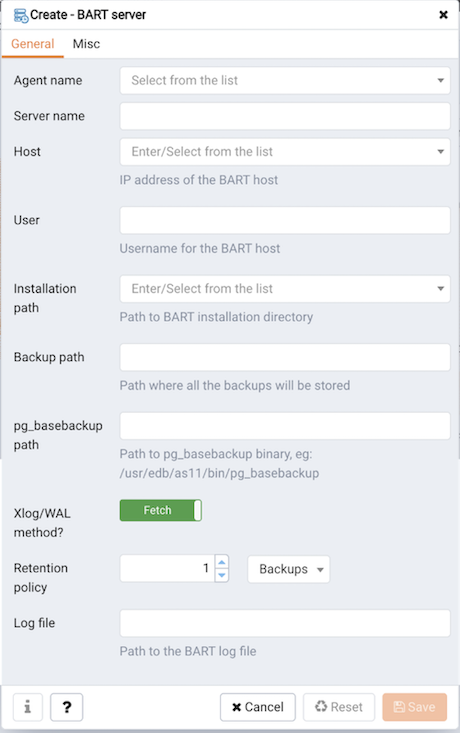Click the Cancel button
460x733 pixels.
(258, 707)
